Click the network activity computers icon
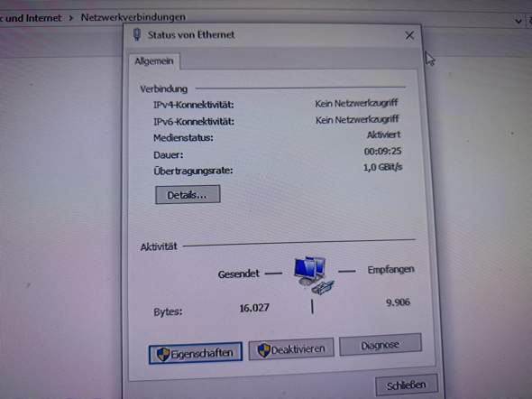Image resolution: width=532 pixels, height=399 pixels. coord(313,275)
